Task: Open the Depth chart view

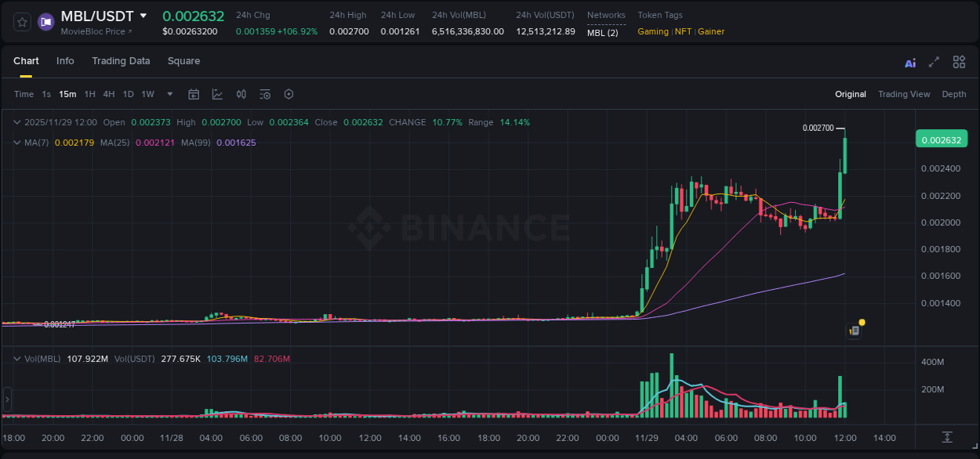Action: pyautogui.click(x=953, y=94)
